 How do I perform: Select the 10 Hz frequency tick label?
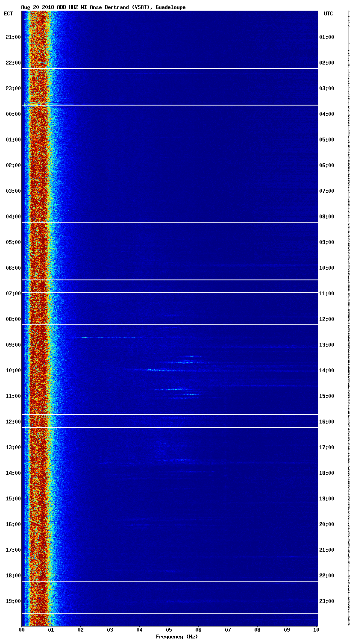point(316,630)
